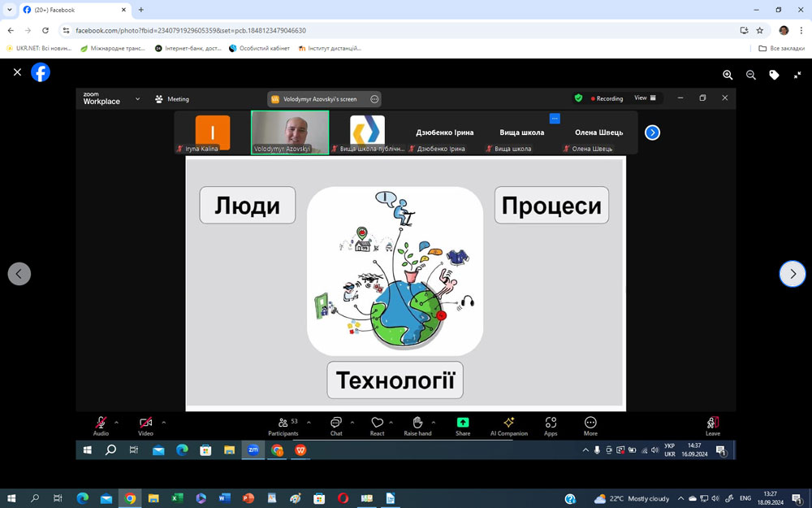This screenshot has height=508, width=812.
Task: Click the tag photo icon
Action: click(x=774, y=75)
